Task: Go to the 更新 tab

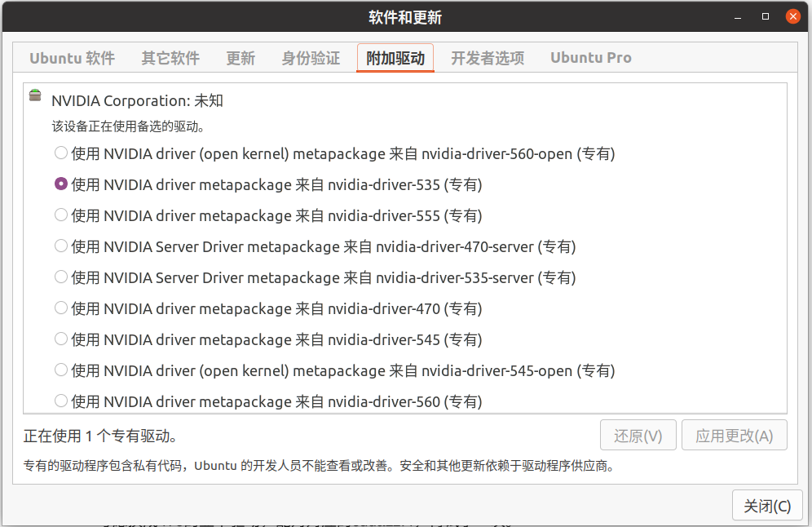Action: 241,58
